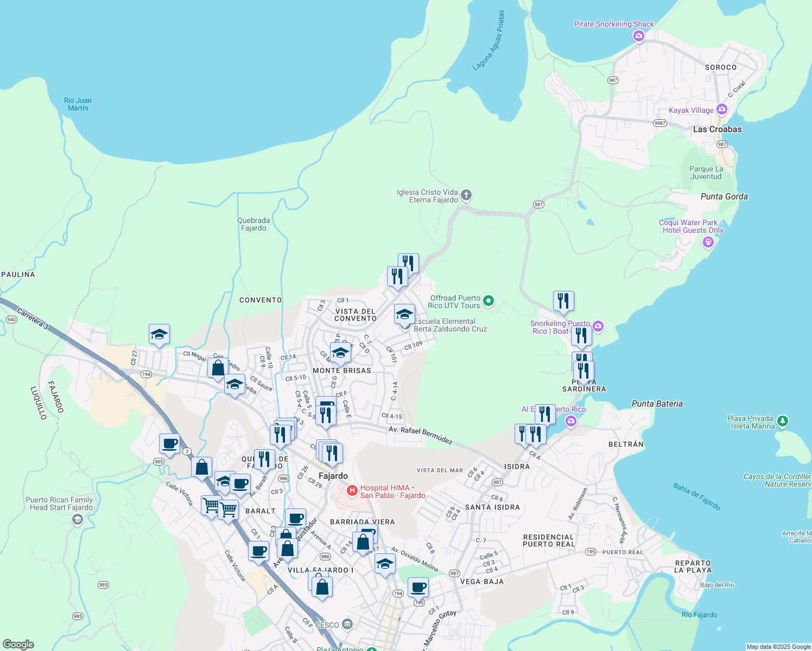Click the CONVENTO neighborhood label
The image size is (812, 651).
tap(261, 300)
